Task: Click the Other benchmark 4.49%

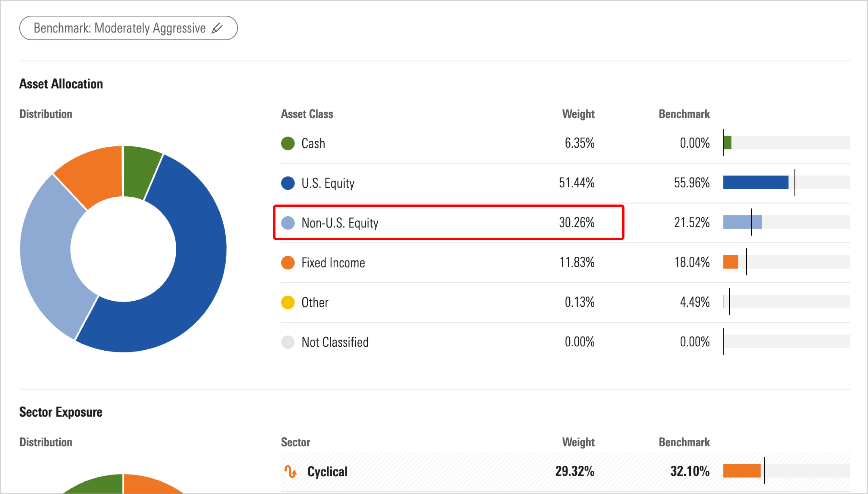Action: pyautogui.click(x=694, y=302)
